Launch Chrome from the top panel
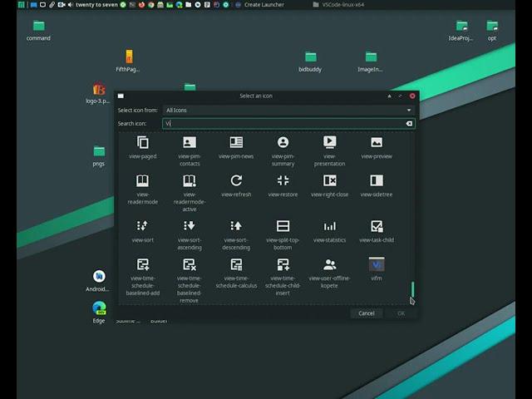The height and width of the screenshot is (399, 532). point(151,5)
